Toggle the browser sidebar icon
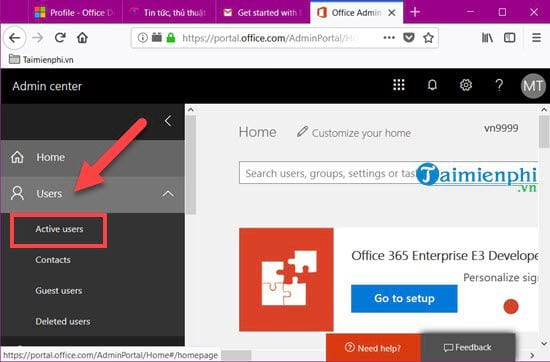 (509, 38)
